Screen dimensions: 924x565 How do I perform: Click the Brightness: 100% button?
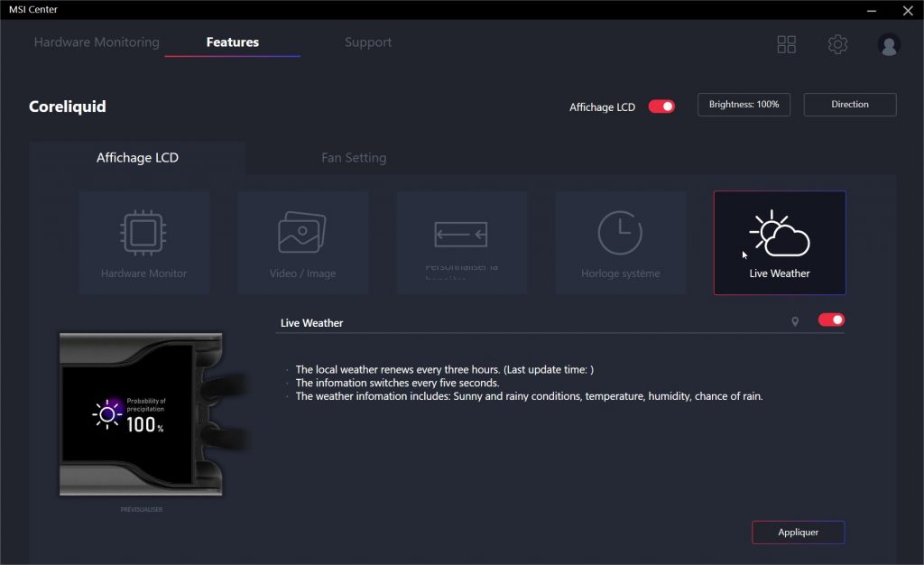pyautogui.click(x=744, y=105)
